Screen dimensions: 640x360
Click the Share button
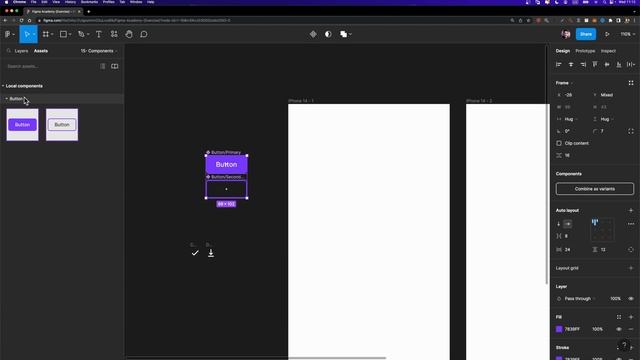pyautogui.click(x=586, y=34)
